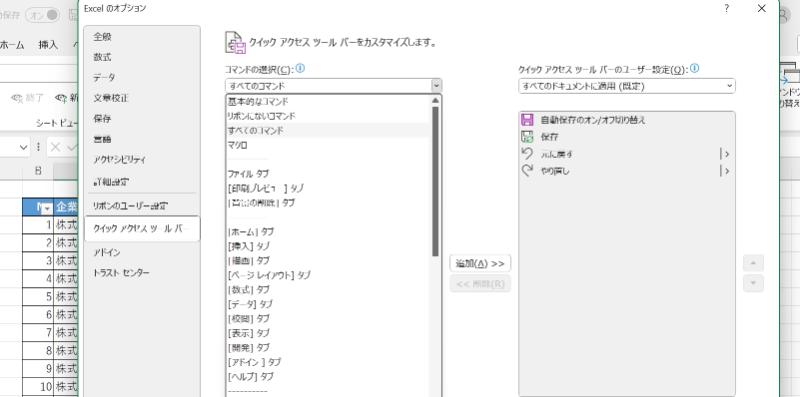
Task: Choose [描画] タブ option
Action: click(x=329, y=261)
